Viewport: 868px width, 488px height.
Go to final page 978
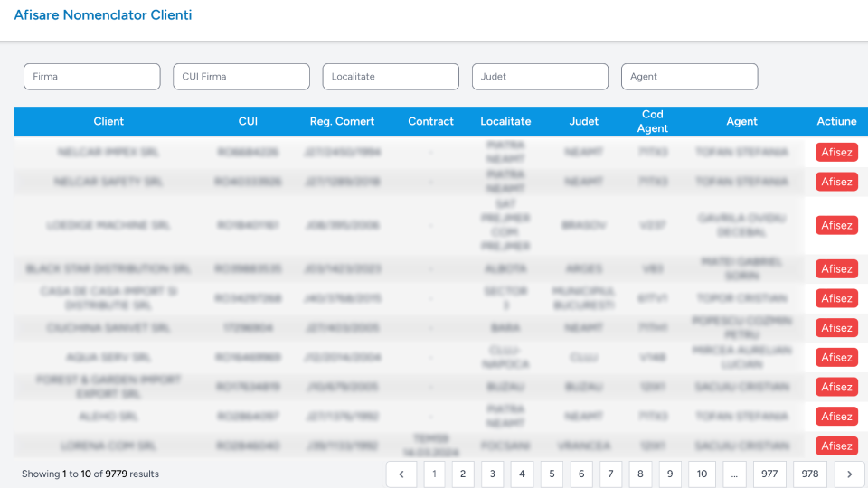click(809, 474)
